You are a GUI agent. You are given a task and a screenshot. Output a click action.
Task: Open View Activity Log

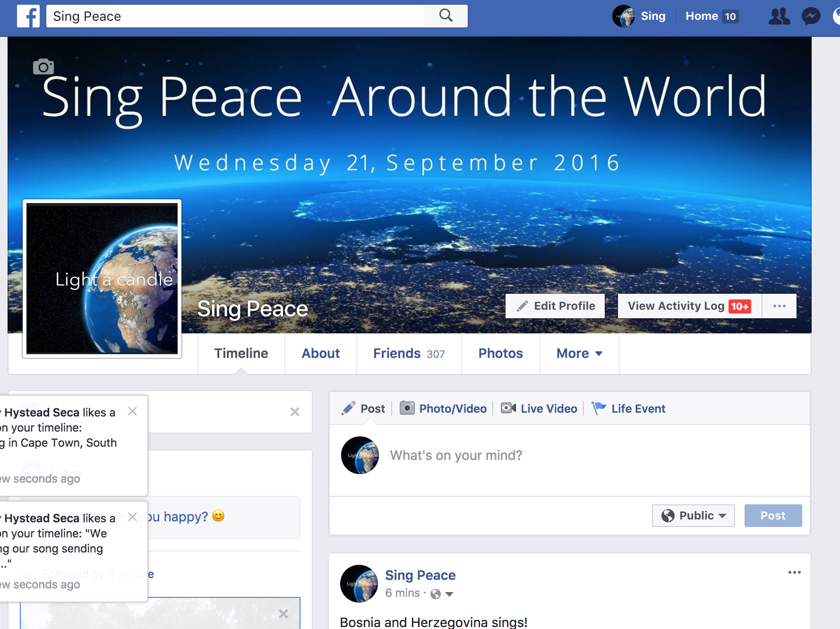click(x=690, y=306)
